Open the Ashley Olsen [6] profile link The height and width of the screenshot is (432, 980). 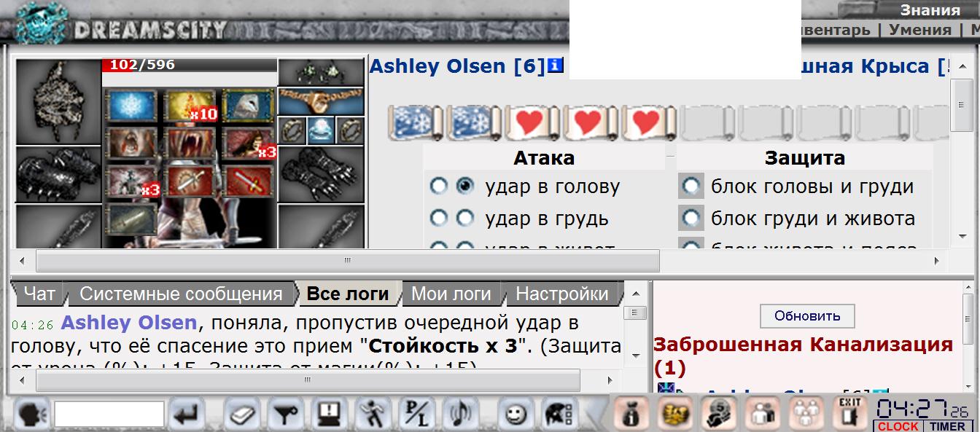(x=457, y=66)
